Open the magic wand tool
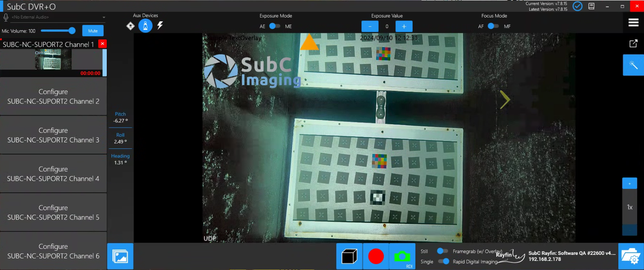The height and width of the screenshot is (270, 644). [x=633, y=65]
